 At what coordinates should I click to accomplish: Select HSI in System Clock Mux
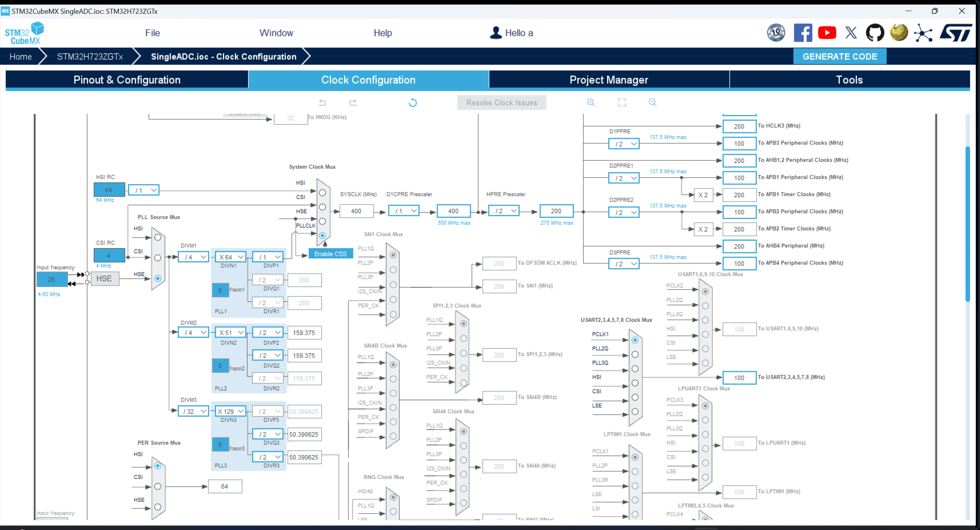pos(322,193)
